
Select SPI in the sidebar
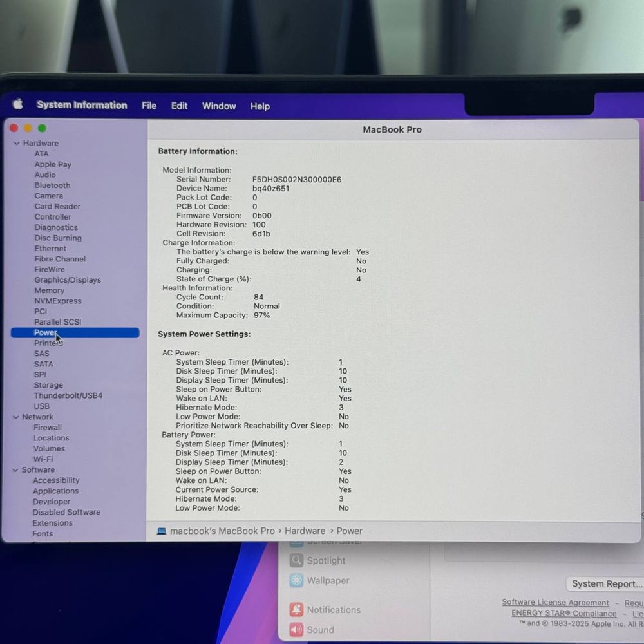click(x=40, y=375)
